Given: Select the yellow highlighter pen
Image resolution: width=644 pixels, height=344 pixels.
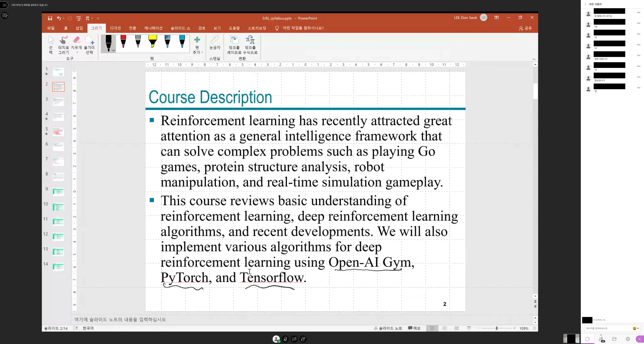Looking at the screenshot, I should pyautogui.click(x=152, y=41).
